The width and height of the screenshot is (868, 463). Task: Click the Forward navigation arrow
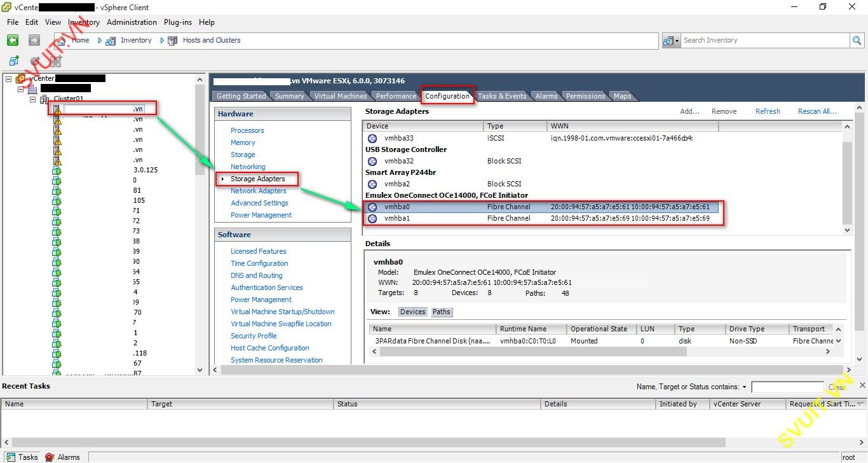pos(34,40)
